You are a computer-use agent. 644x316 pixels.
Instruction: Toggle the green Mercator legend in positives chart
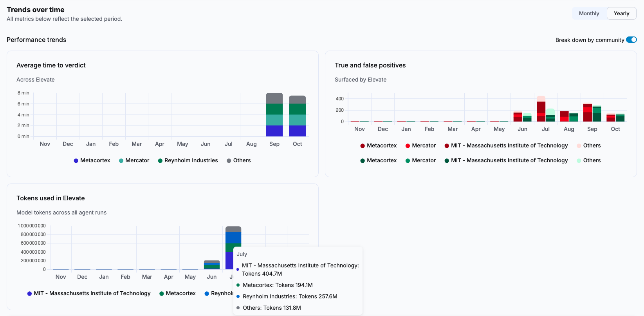click(x=420, y=160)
